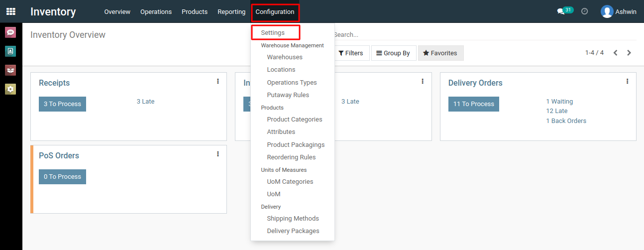This screenshot has height=250, width=644.
Task: Select Operations Types menu entry
Action: click(292, 83)
